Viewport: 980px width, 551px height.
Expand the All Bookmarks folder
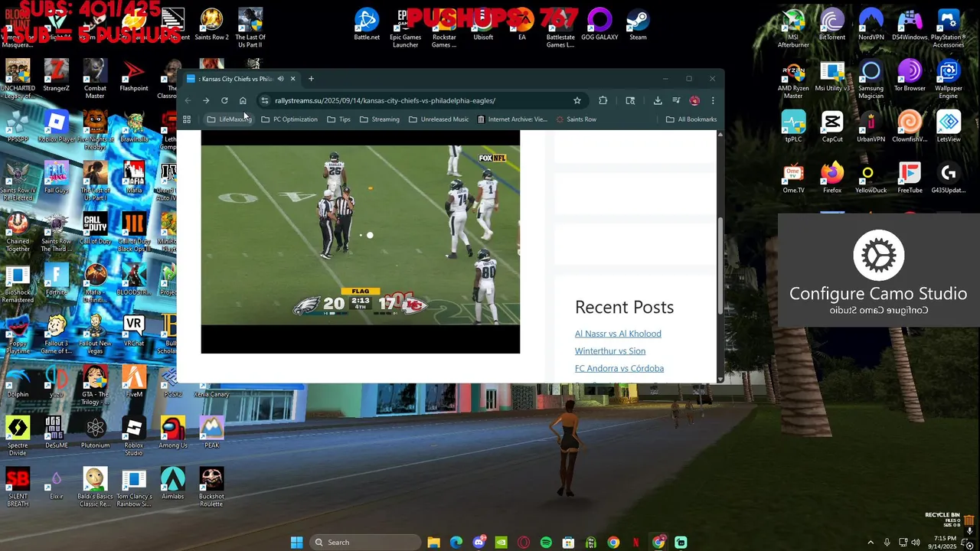click(x=691, y=119)
